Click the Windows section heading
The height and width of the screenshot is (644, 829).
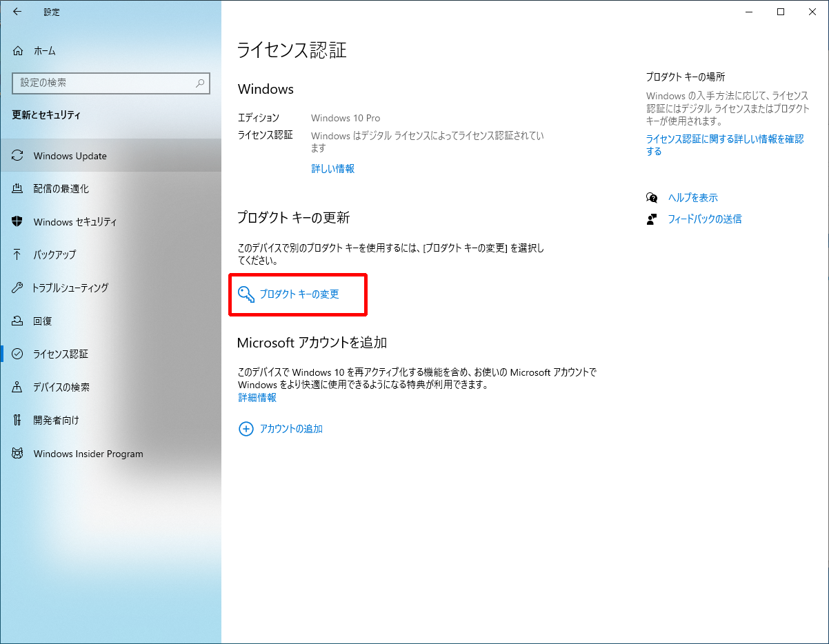click(266, 90)
